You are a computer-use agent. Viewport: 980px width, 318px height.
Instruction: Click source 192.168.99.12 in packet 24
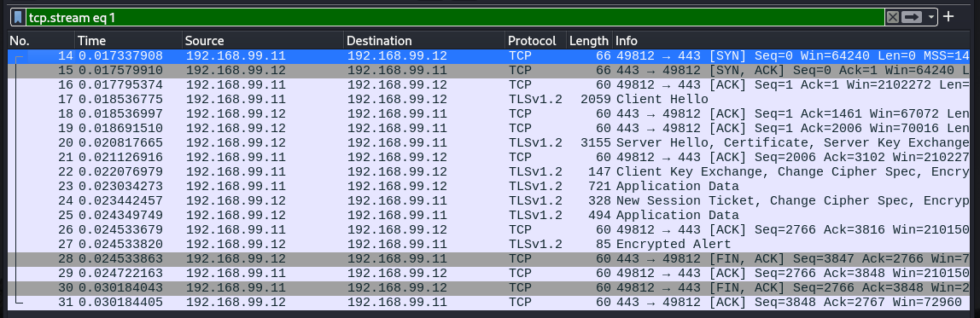(236, 200)
